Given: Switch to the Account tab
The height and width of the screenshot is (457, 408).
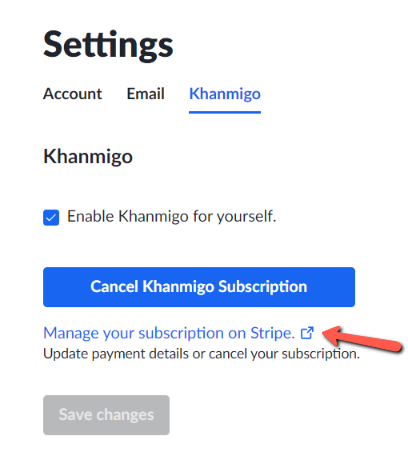Looking at the screenshot, I should (72, 94).
